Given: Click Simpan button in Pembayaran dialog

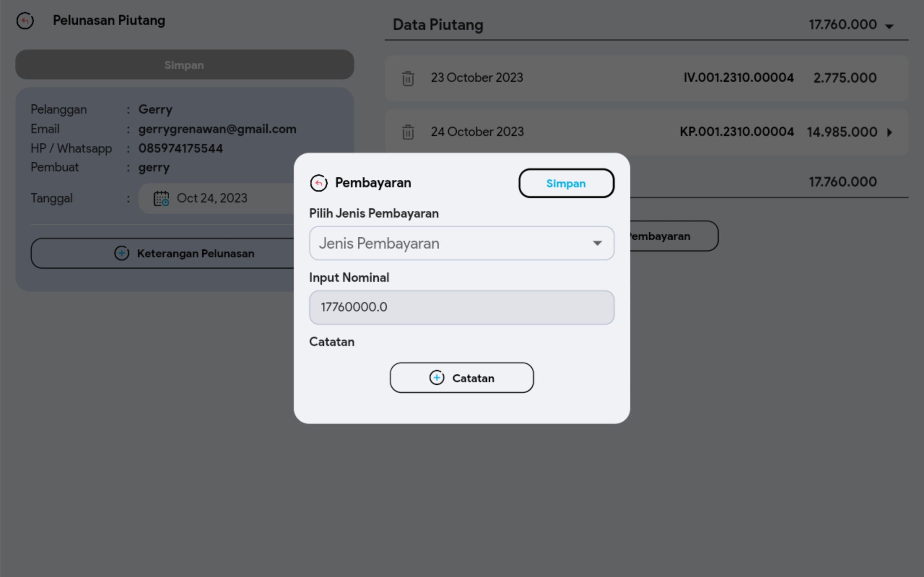Looking at the screenshot, I should coord(566,184).
